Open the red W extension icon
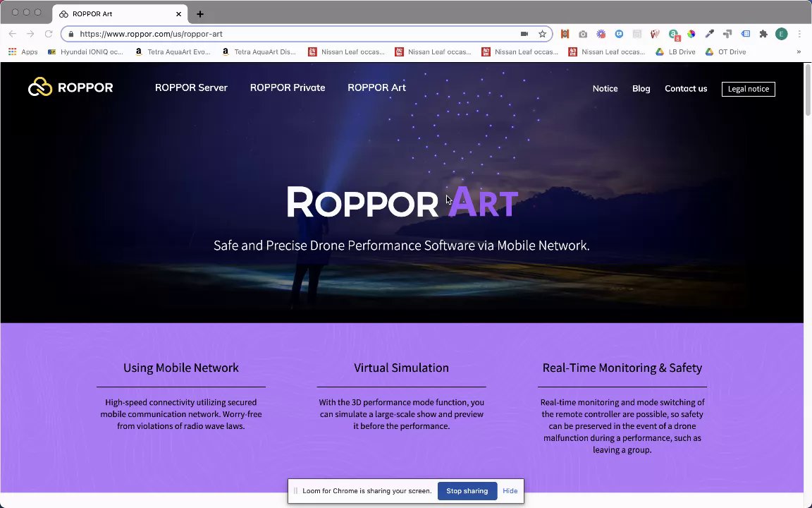 tap(655, 34)
